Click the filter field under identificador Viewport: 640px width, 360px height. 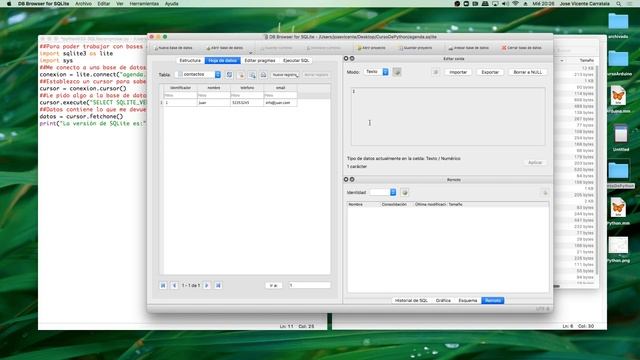pyautogui.click(x=180, y=95)
